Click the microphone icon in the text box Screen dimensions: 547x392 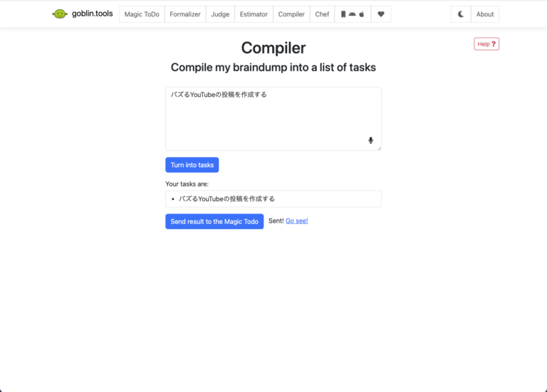tap(370, 140)
